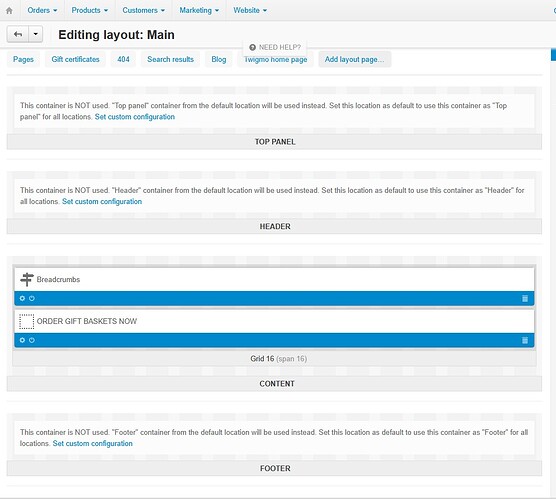Click the vertical scrollbar thumb
Viewport: 556px width, 499px height.
553,55
